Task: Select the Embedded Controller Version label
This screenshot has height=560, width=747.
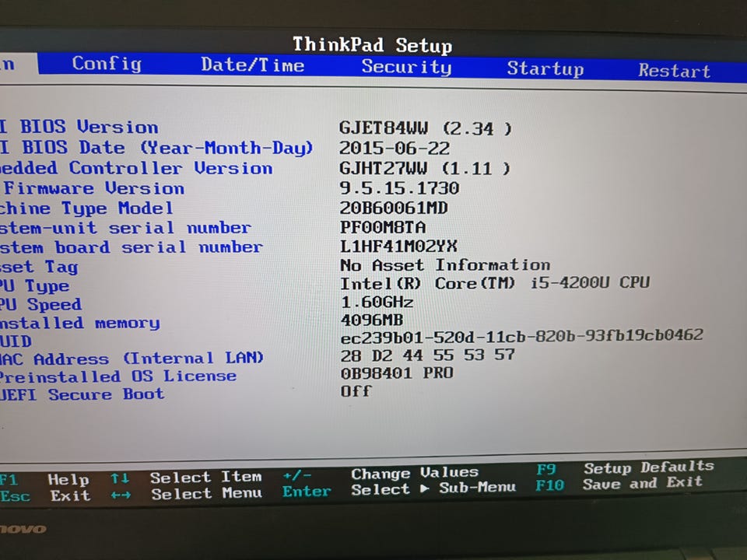Action: [136, 168]
